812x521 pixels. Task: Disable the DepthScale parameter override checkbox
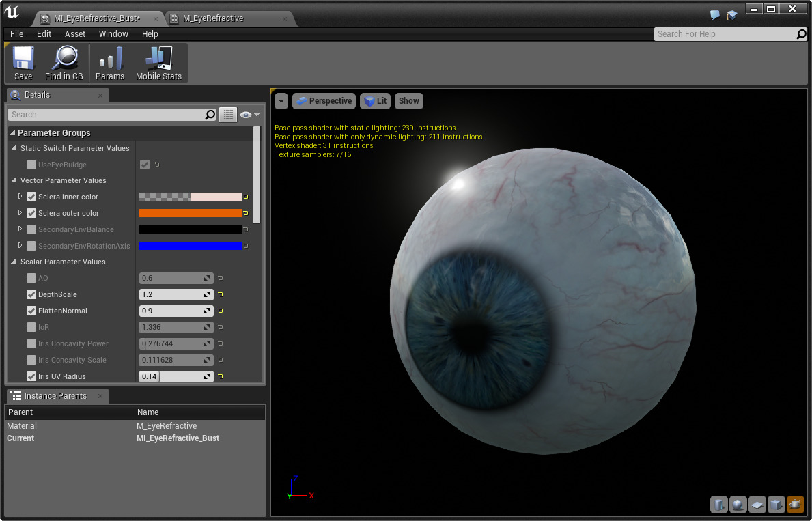(x=31, y=294)
